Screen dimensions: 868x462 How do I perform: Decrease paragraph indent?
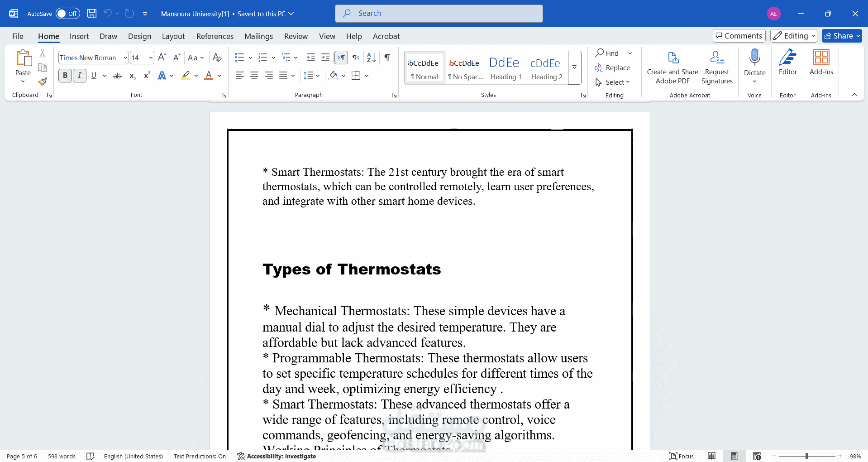click(311, 58)
